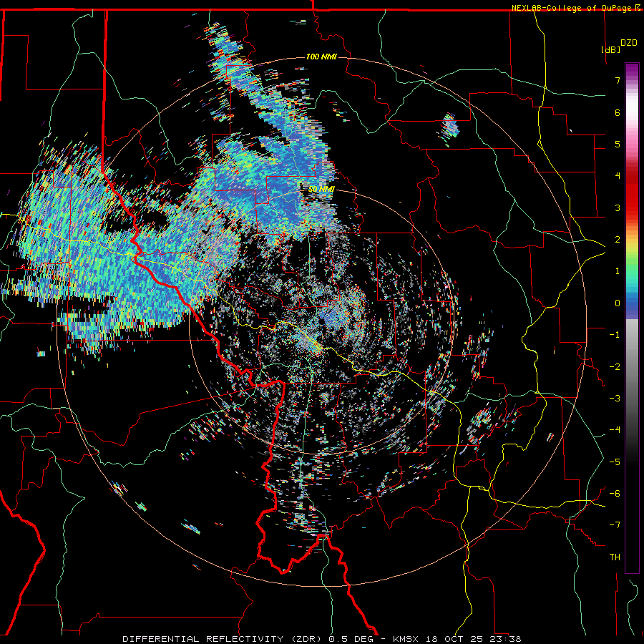The width and height of the screenshot is (644, 644).
Task: Click the ZDR color scale bar
Action: click(x=632, y=318)
